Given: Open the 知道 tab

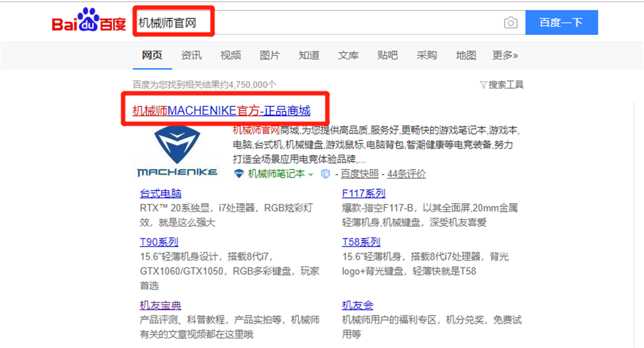Looking at the screenshot, I should click(309, 55).
